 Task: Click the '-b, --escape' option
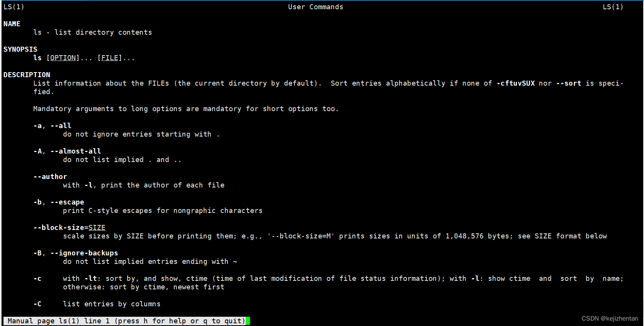[x=59, y=202]
